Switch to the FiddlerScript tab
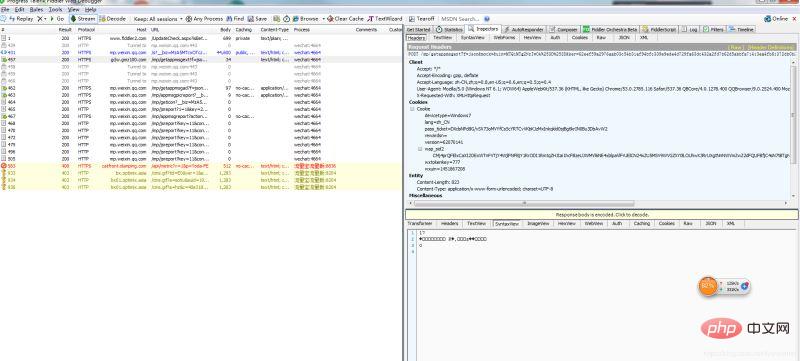Viewport: 800px width, 361px height. tap(660, 30)
